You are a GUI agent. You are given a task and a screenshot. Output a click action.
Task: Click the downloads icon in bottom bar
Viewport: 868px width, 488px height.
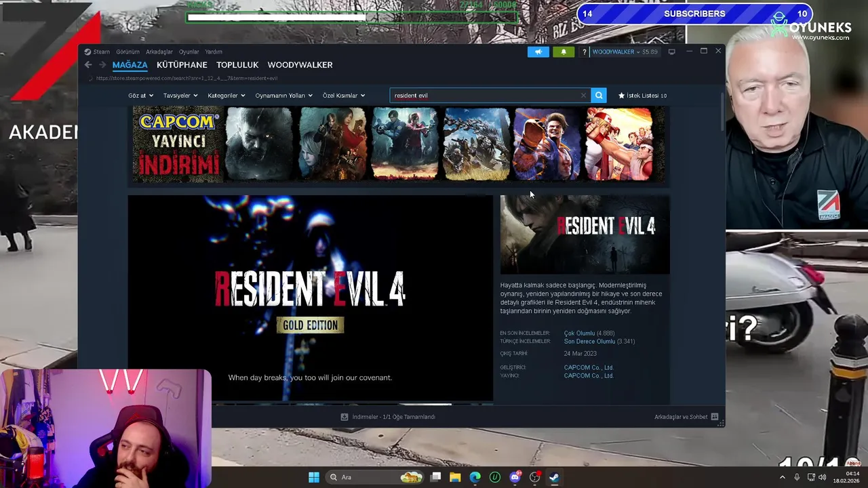pyautogui.click(x=344, y=417)
